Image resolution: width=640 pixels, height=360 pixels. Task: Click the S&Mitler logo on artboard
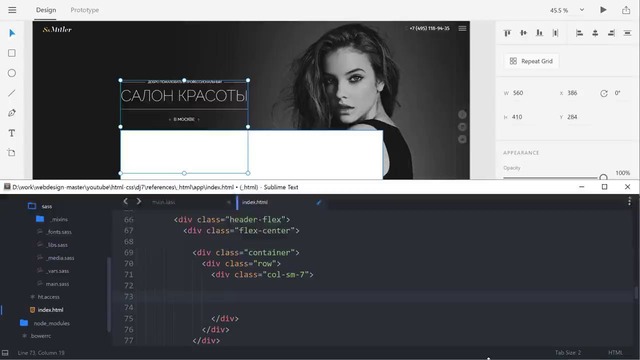click(57, 29)
